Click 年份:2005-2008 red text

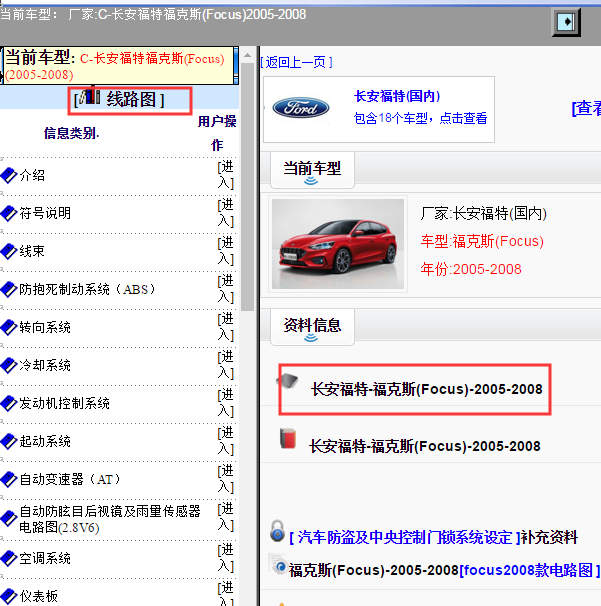coord(471,269)
